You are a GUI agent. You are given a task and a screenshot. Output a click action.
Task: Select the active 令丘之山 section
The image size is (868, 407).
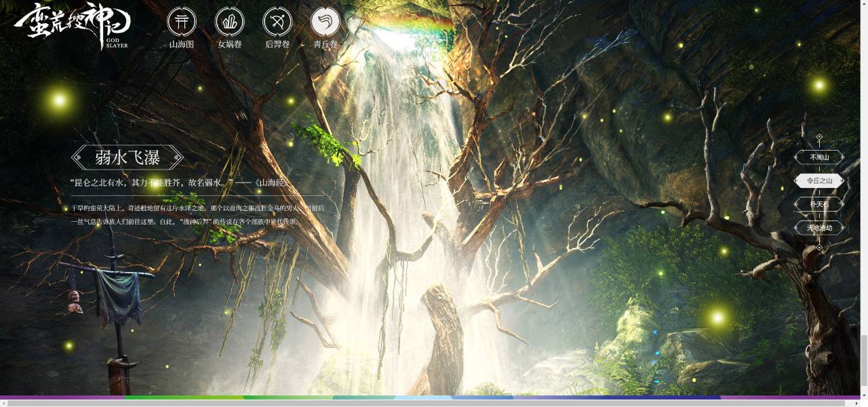coord(819,181)
